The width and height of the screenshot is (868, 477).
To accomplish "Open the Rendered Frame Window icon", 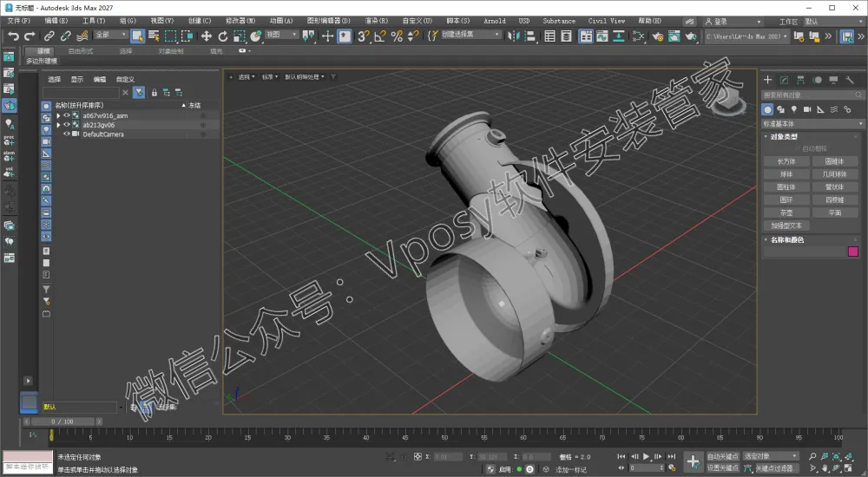I will point(674,36).
